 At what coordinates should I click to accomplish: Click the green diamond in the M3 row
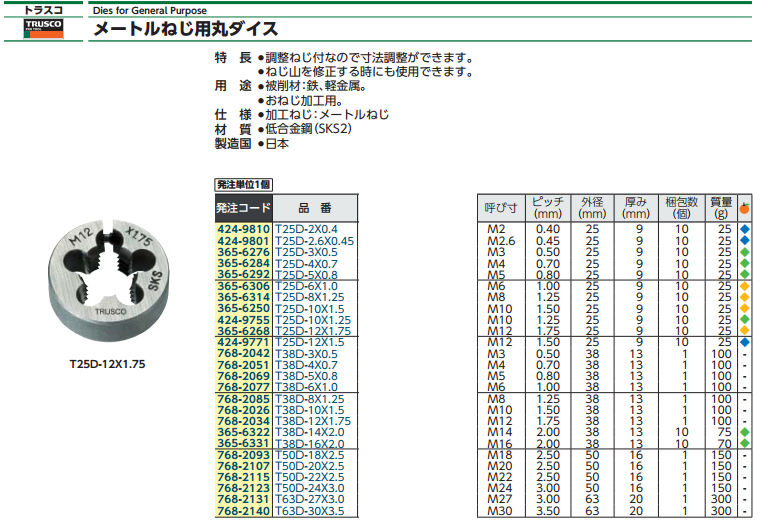[745, 252]
